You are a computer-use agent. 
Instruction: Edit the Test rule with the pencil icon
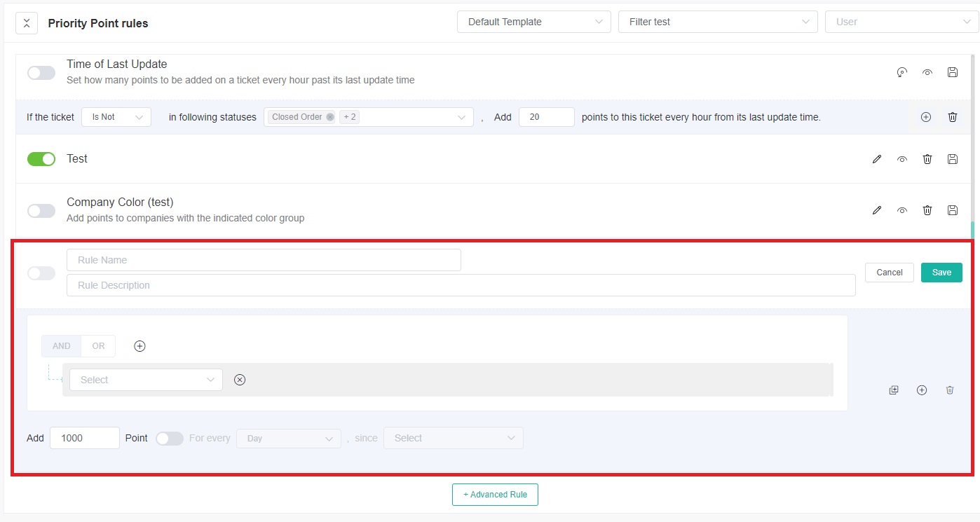876,159
